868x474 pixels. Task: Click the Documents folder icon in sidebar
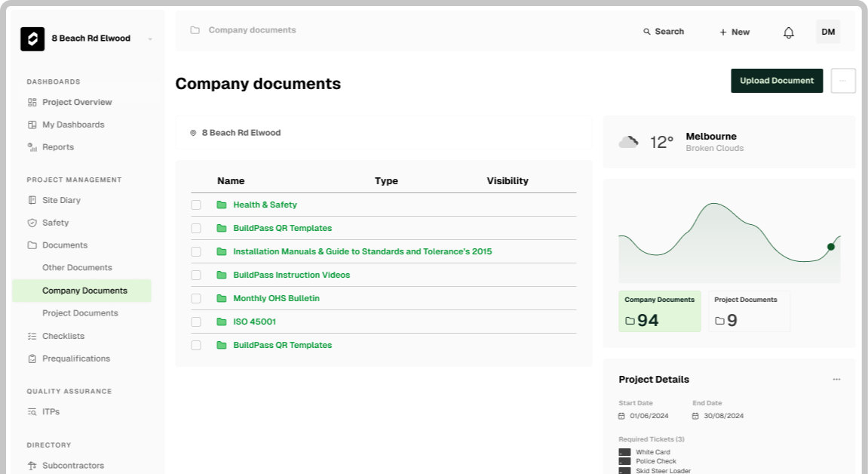point(32,245)
